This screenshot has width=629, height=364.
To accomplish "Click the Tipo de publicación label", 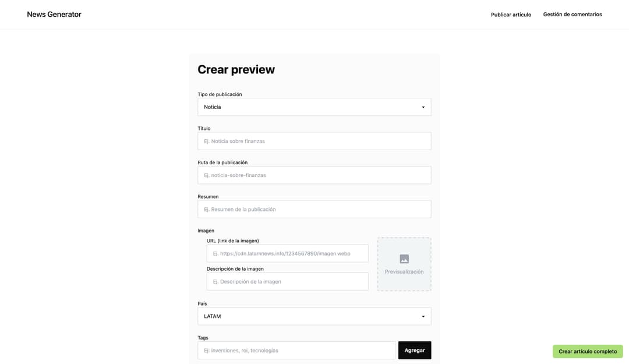I will pyautogui.click(x=220, y=94).
